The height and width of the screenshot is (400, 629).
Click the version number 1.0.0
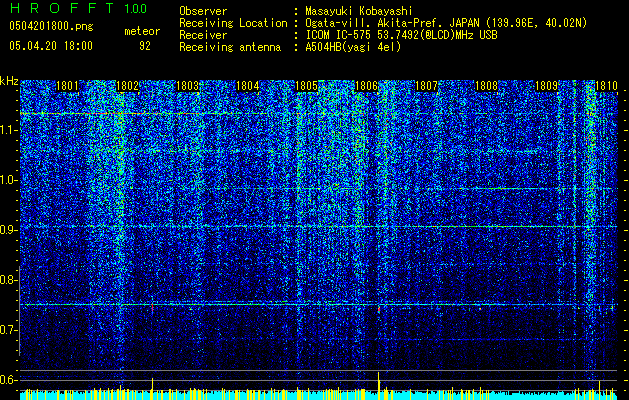[x=135, y=9]
